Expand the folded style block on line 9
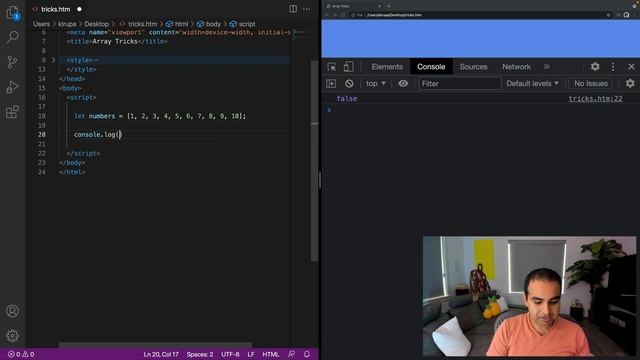Screen dimensions: 640x360 pos(53,60)
